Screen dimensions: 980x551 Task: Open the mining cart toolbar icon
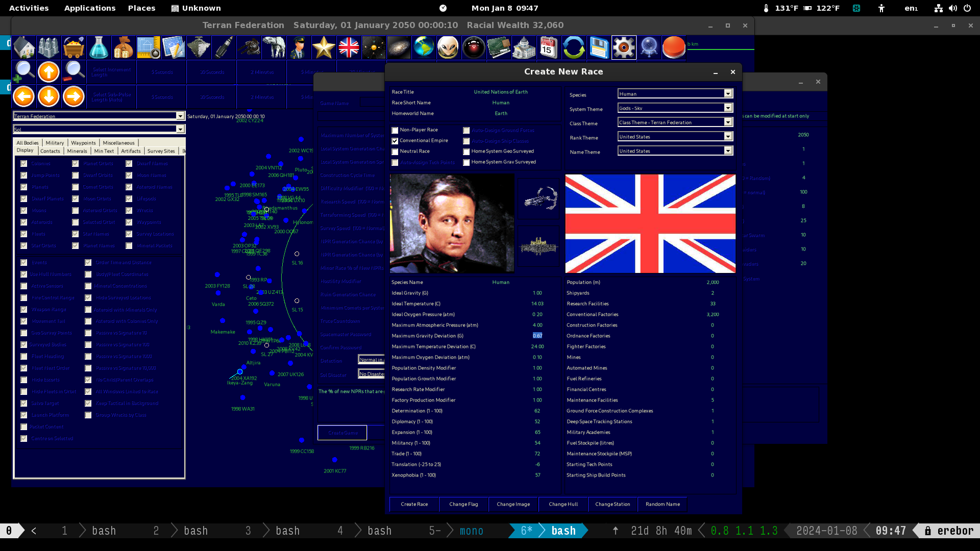(x=74, y=47)
